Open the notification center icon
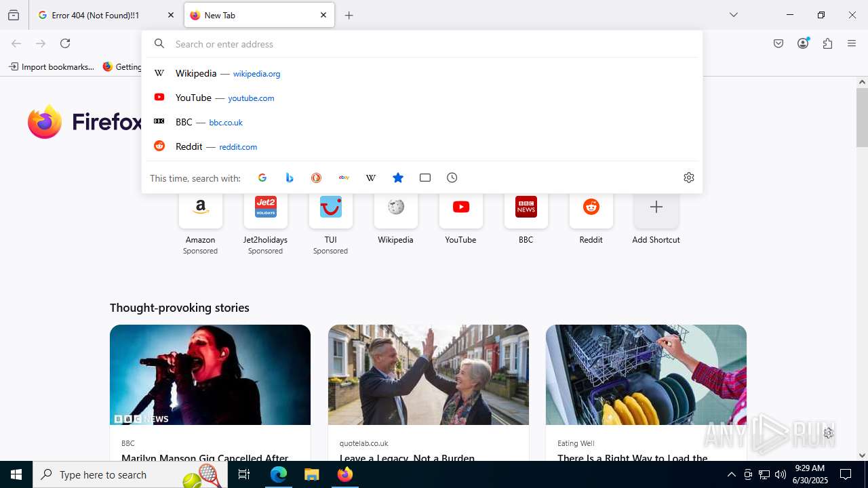 coord(846,474)
